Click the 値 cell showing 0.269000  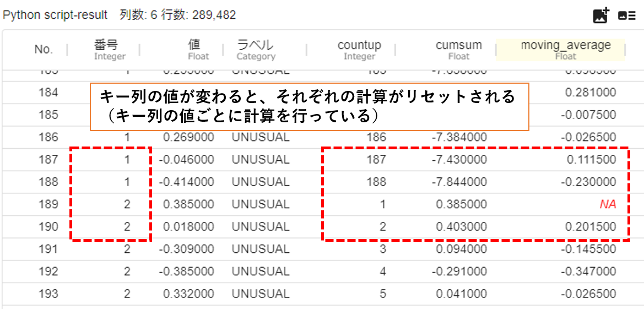pos(188,137)
